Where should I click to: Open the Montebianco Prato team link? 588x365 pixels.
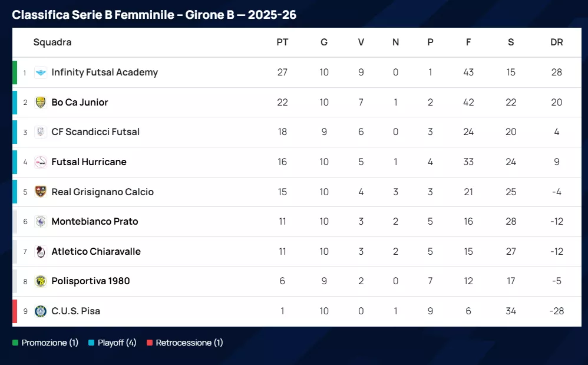point(95,222)
